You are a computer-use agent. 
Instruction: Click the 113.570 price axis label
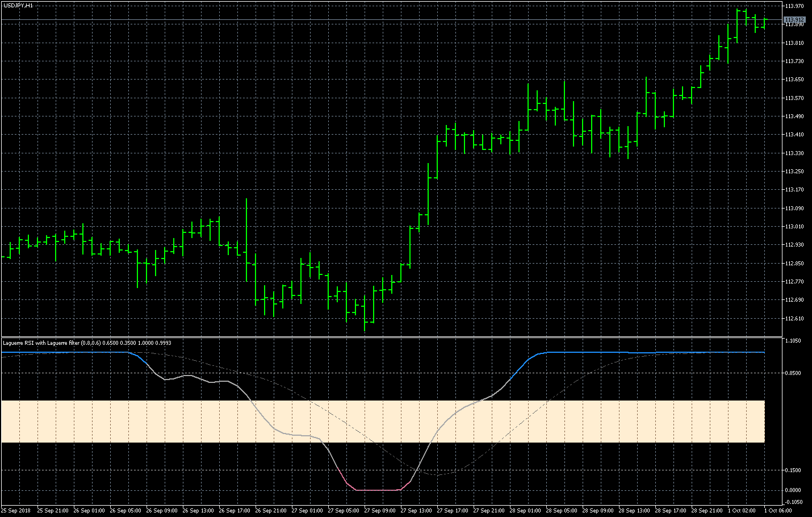click(x=794, y=98)
